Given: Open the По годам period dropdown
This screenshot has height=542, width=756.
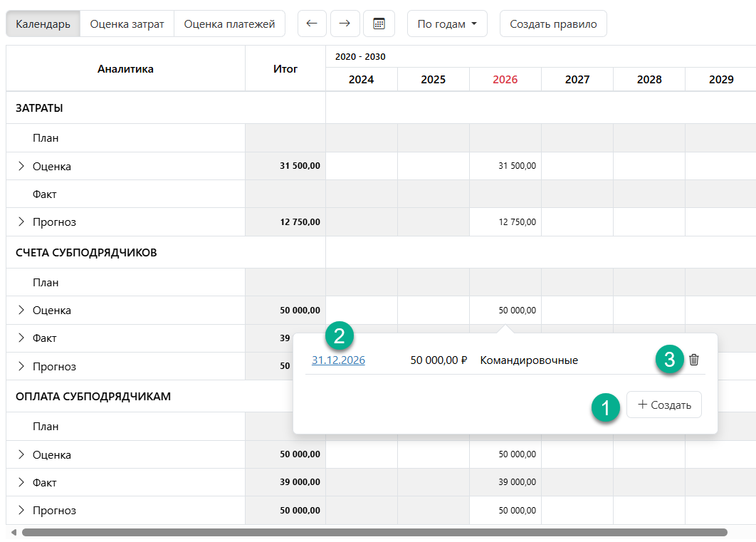Looking at the screenshot, I should (447, 24).
